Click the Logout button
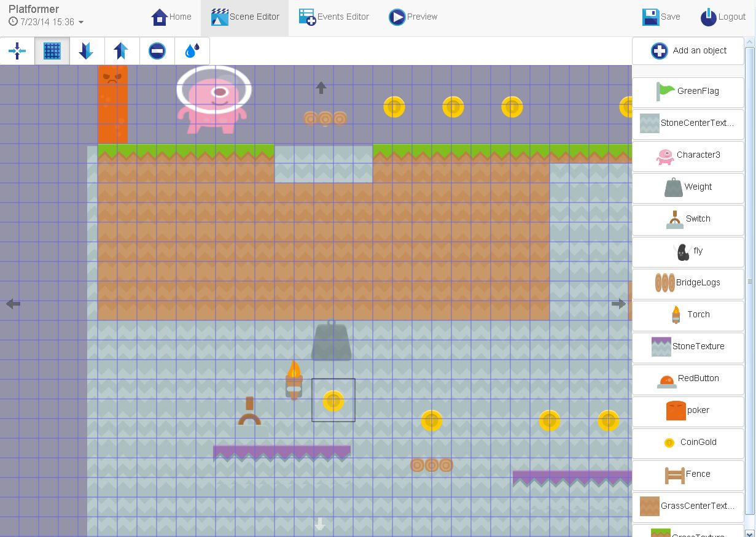756x537 pixels. (723, 17)
